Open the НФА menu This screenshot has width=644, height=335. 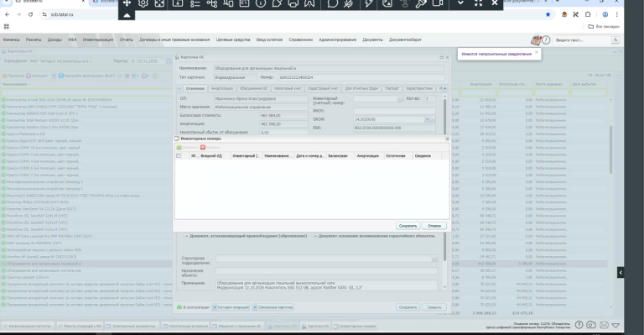point(72,39)
